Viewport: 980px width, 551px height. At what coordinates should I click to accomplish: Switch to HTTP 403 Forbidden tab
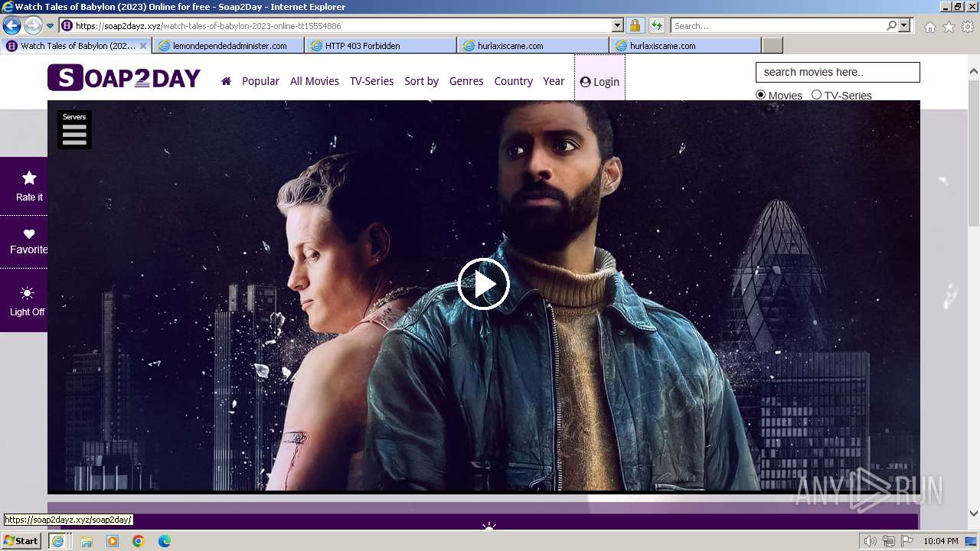(x=381, y=46)
